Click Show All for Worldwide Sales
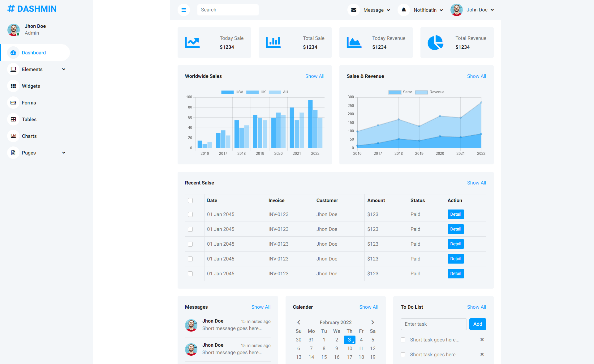The width and height of the screenshot is (594, 364). pos(315,76)
